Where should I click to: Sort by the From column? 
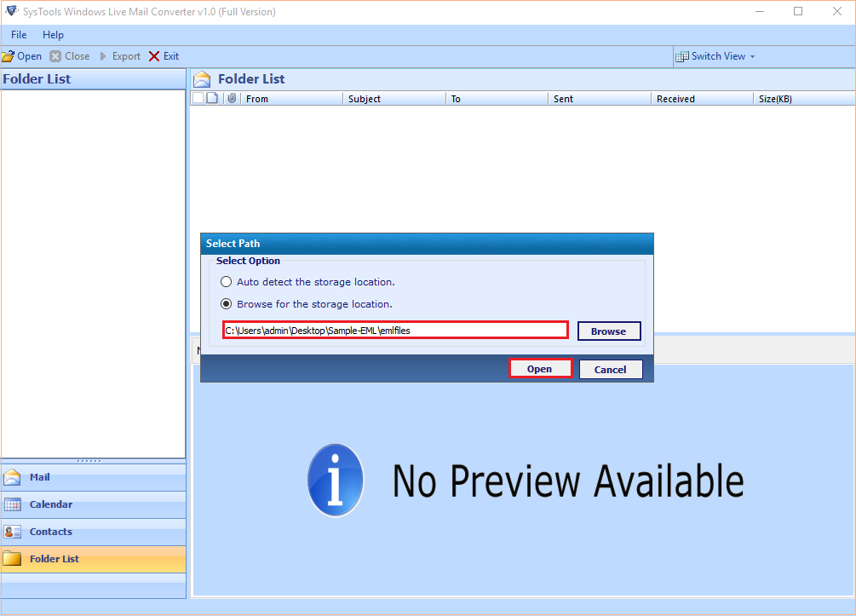click(291, 99)
